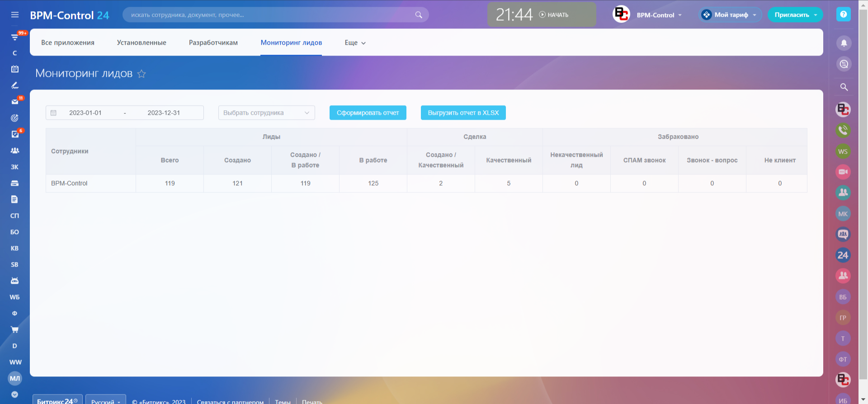The width and height of the screenshot is (868, 404).
Task: Open the ВБ avatar in right panel
Action: [x=843, y=297]
